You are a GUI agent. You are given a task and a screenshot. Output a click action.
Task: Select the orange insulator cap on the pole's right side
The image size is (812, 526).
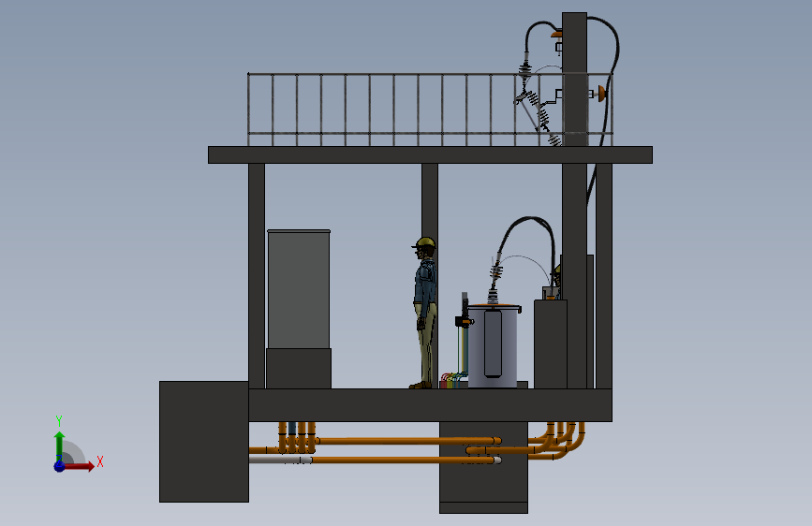tap(602, 94)
